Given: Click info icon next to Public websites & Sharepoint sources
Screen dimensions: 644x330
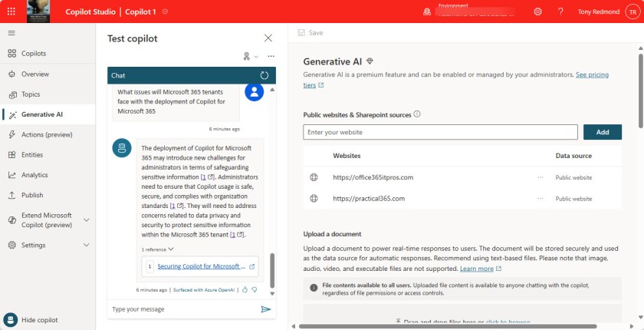Looking at the screenshot, I should [417, 114].
